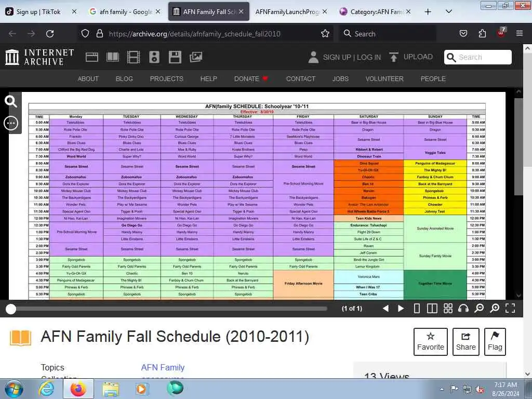
Task: Open the VOLUNTEER menu item
Action: [384, 79]
